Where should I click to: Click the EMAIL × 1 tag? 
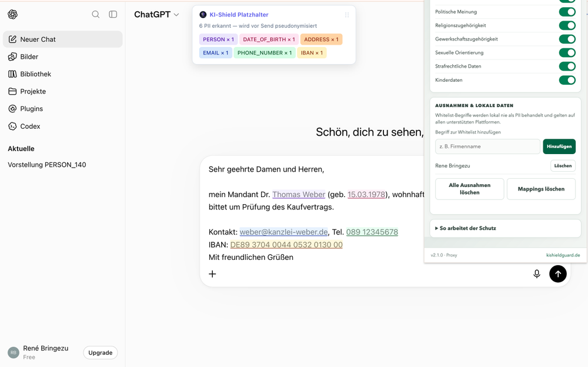click(x=216, y=53)
